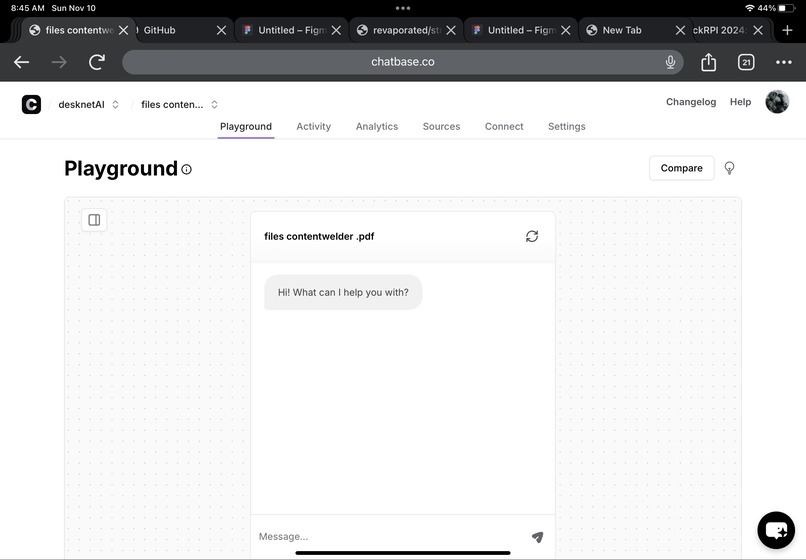Send the message with paper plane icon
The width and height of the screenshot is (806, 560).
(x=537, y=537)
